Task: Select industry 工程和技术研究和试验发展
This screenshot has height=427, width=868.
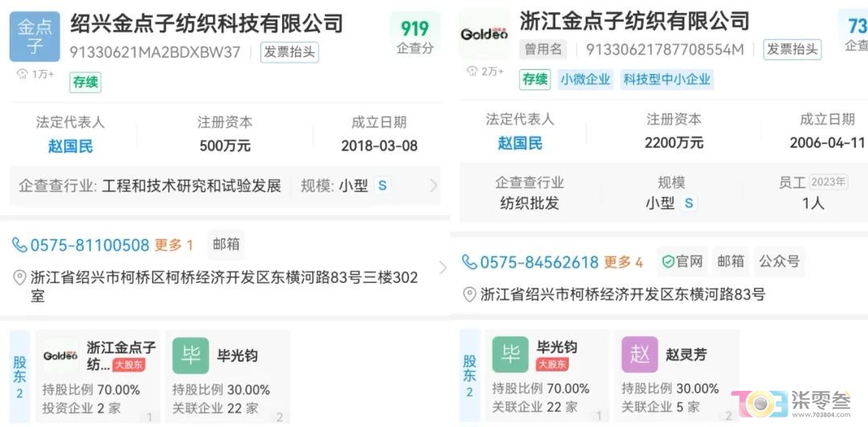Action: 191,186
